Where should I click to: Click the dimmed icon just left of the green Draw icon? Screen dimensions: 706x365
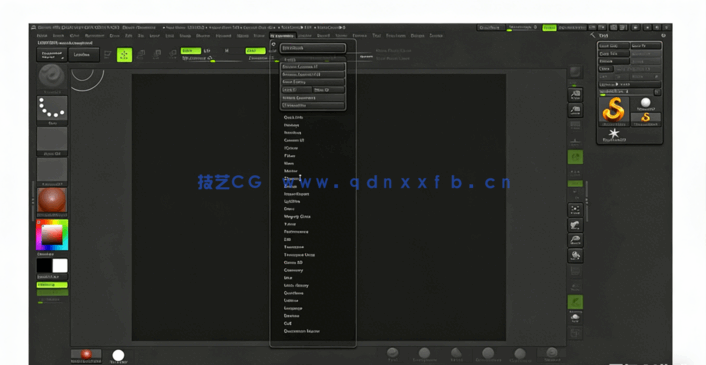(108, 55)
